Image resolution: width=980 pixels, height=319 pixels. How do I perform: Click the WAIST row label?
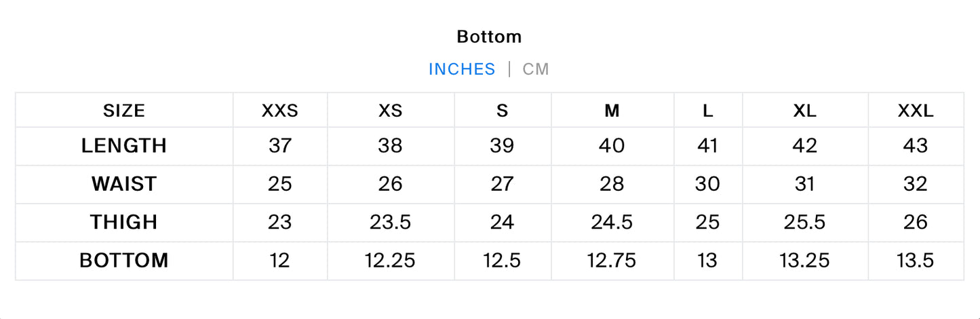coord(124,184)
